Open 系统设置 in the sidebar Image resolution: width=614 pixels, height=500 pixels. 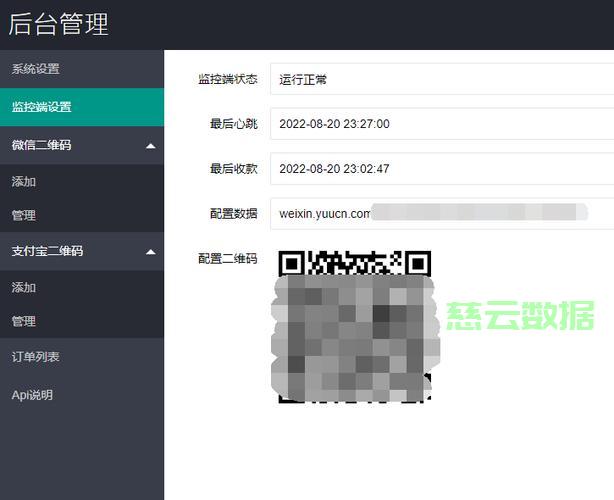(x=81, y=69)
